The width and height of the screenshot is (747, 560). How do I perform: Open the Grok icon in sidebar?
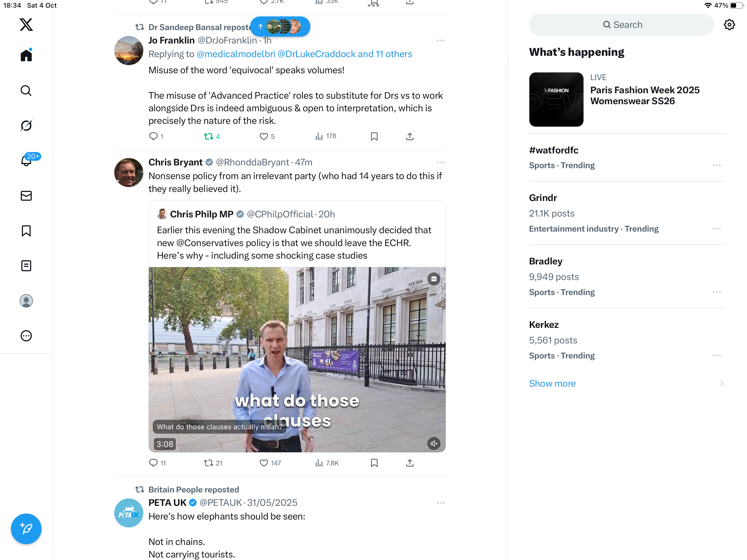[x=26, y=126]
